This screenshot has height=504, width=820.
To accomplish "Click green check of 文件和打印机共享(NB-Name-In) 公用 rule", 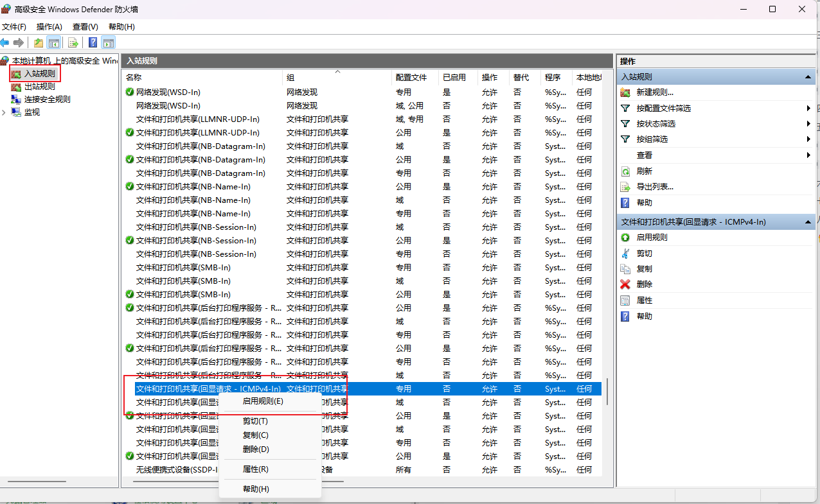I will click(130, 187).
